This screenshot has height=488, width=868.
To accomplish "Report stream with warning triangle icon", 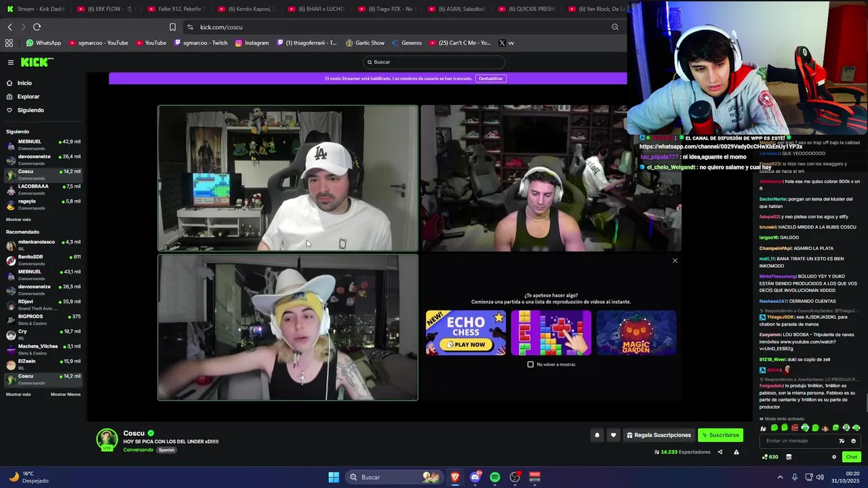I will [736, 452].
